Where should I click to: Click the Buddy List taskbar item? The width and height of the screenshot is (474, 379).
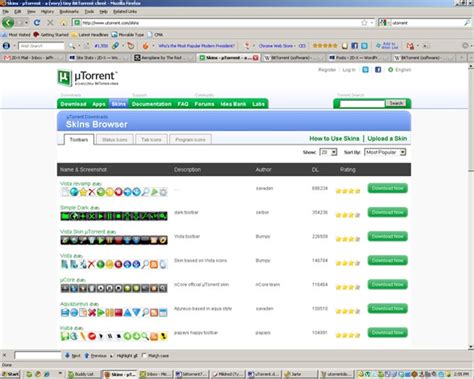83,374
